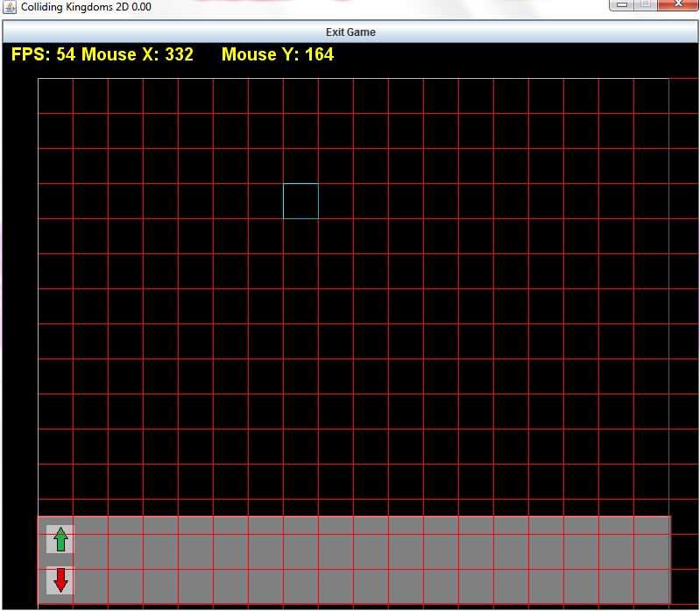Click the Java icon in title bar

pyautogui.click(x=10, y=7)
